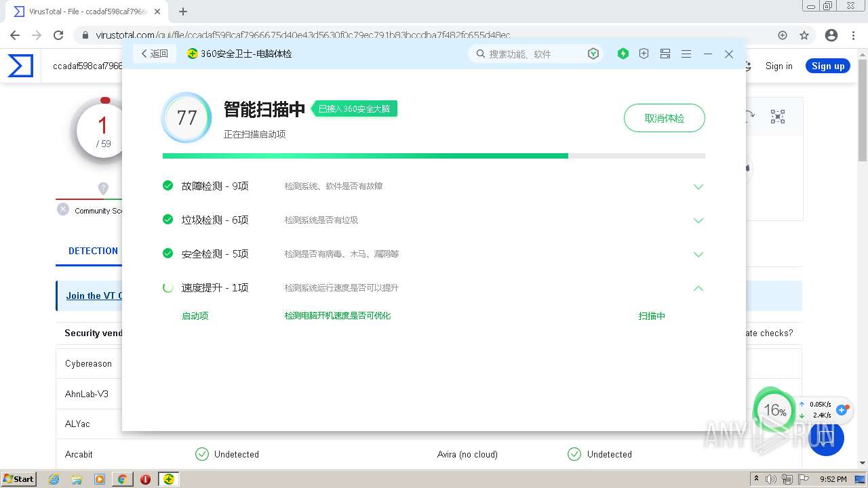Click the blue chat button on VirusTotal
The height and width of the screenshot is (488, 868).
(x=826, y=438)
